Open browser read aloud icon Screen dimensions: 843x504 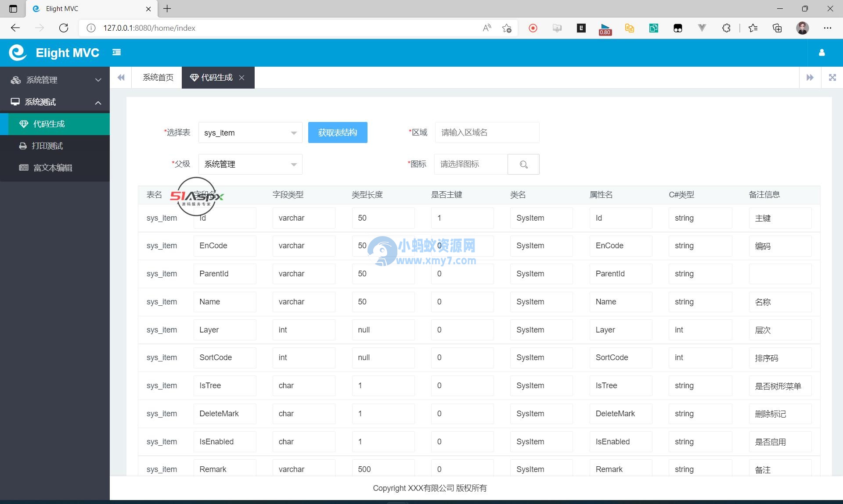[486, 28]
